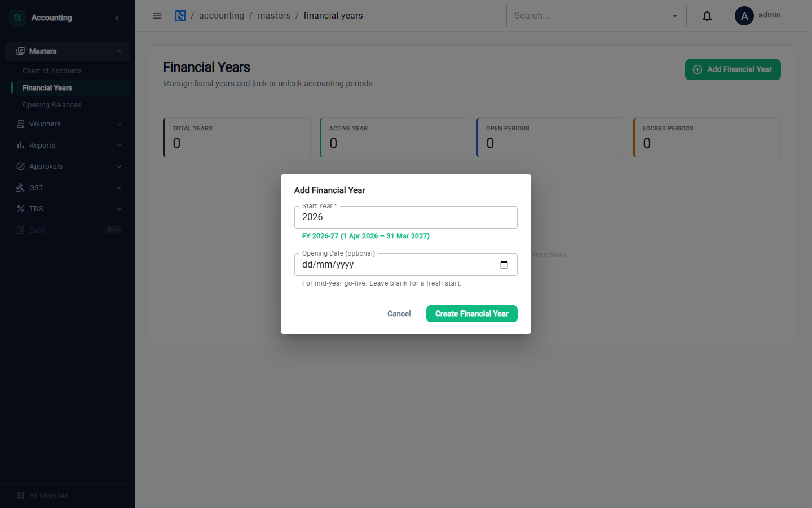Expand the TDS section chevron

(119, 209)
